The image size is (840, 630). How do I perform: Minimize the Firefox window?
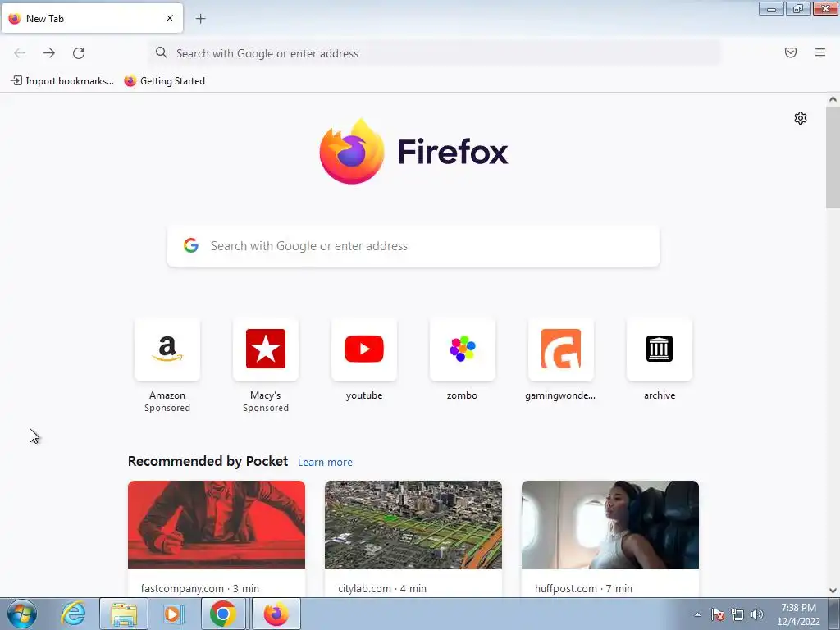(771, 8)
